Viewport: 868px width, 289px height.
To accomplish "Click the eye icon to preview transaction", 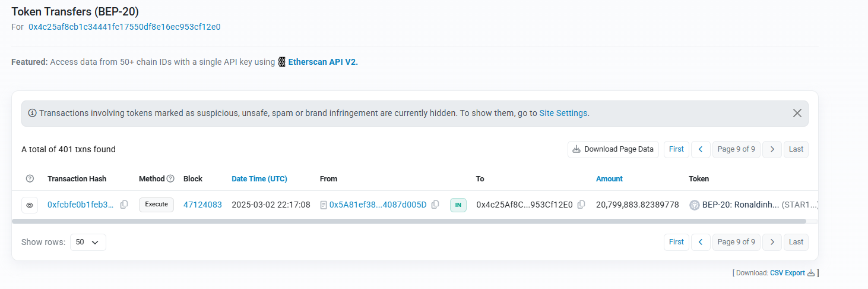I will click(30, 205).
